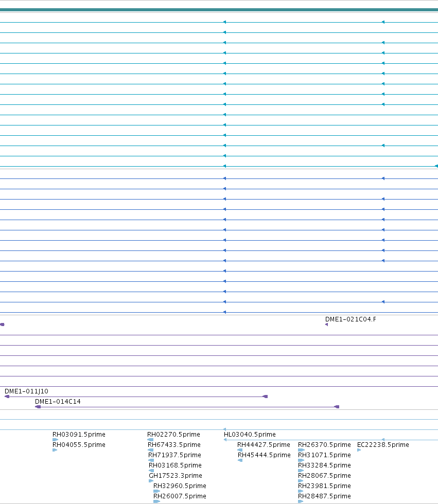Select the RH26370.5prime arrow glyph
Screen dimensions: 438x504
click(301, 450)
